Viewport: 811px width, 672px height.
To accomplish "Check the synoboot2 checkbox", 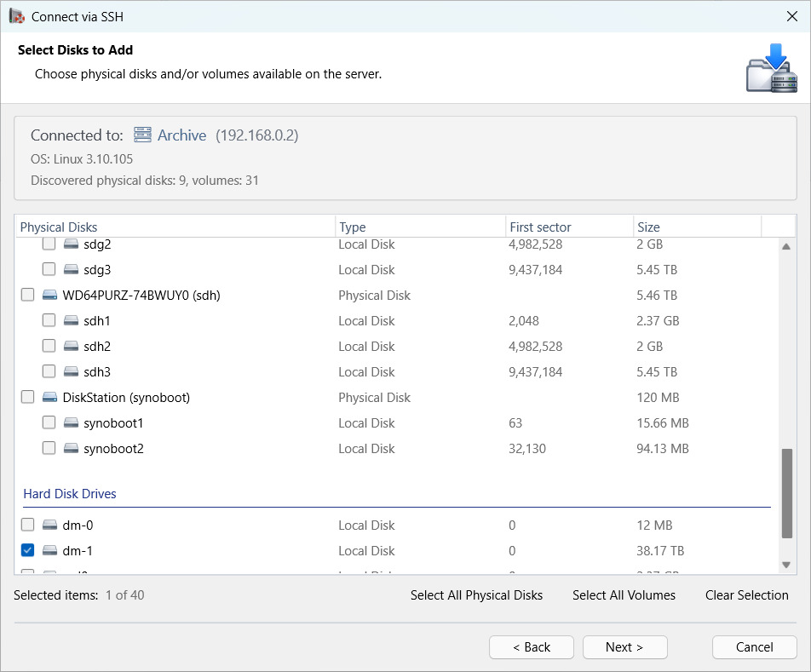I will click(x=49, y=448).
